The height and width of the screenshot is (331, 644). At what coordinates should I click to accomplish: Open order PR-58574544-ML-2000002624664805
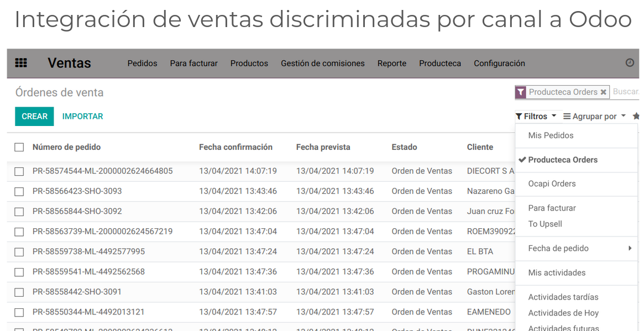(103, 171)
